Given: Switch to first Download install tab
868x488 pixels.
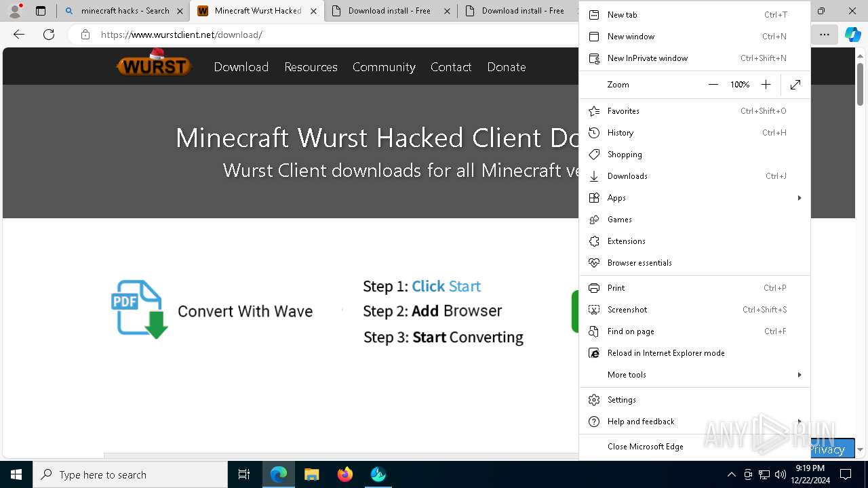Looking at the screenshot, I should point(389,11).
